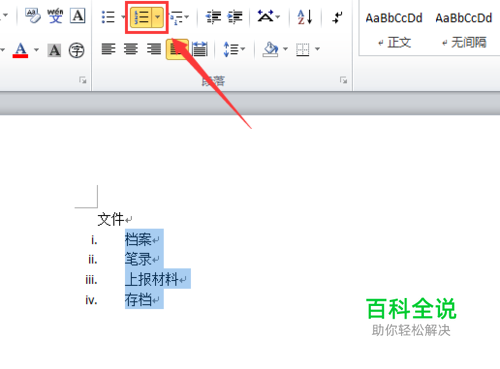This screenshot has width=500, height=369.
Task: Select the list number iii.
Action: (91, 279)
